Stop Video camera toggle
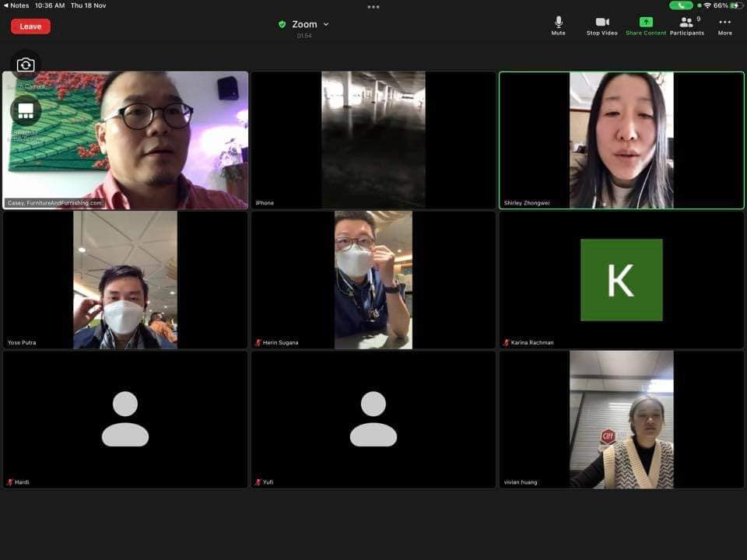 tap(601, 26)
